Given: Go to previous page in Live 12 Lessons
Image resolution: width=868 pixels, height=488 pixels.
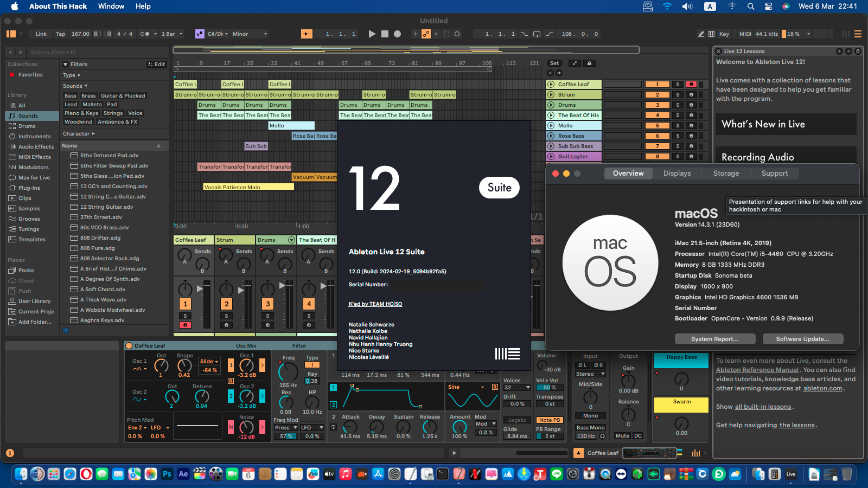Looking at the screenshot, I should coord(839,52).
